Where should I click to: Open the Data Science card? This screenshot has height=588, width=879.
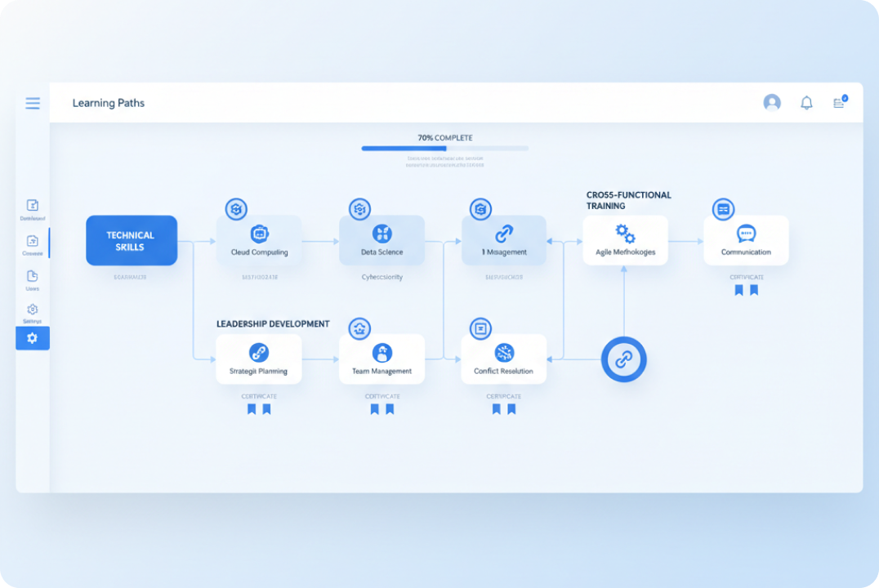click(x=381, y=240)
